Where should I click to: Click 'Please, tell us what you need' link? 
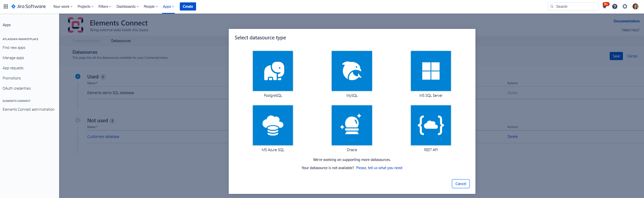(379, 168)
